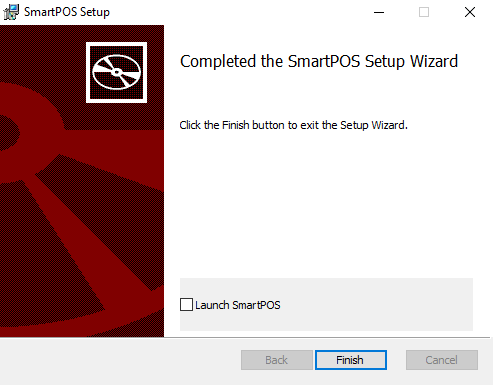Click the SmartPOS Setup installer title icon

pos(11,12)
